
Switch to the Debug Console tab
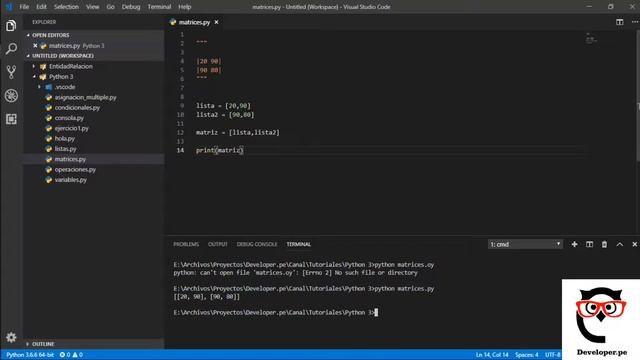coord(257,244)
